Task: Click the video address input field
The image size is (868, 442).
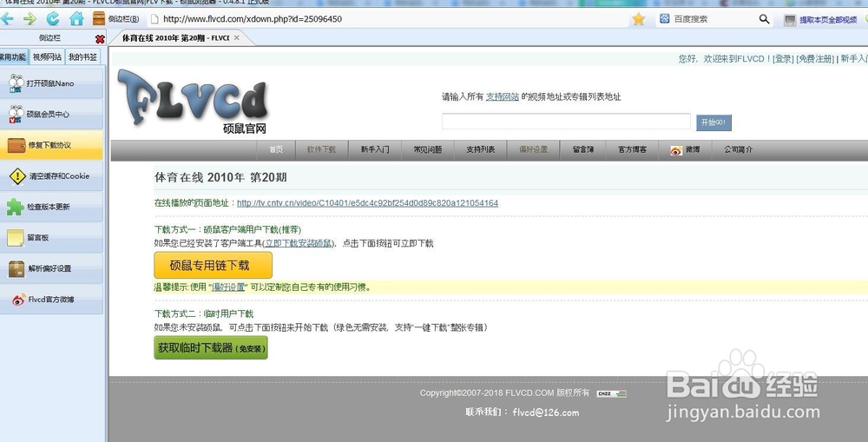Action: coord(566,122)
